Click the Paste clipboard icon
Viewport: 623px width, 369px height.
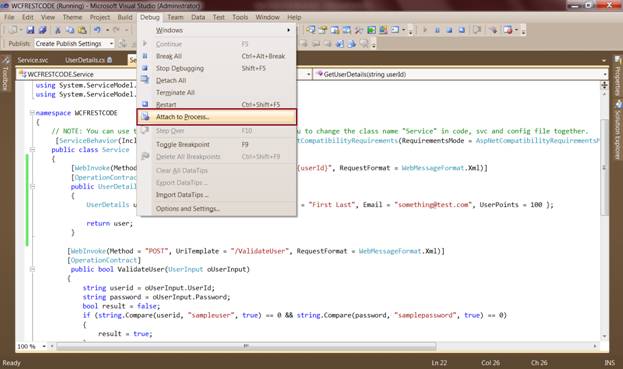click(82, 30)
